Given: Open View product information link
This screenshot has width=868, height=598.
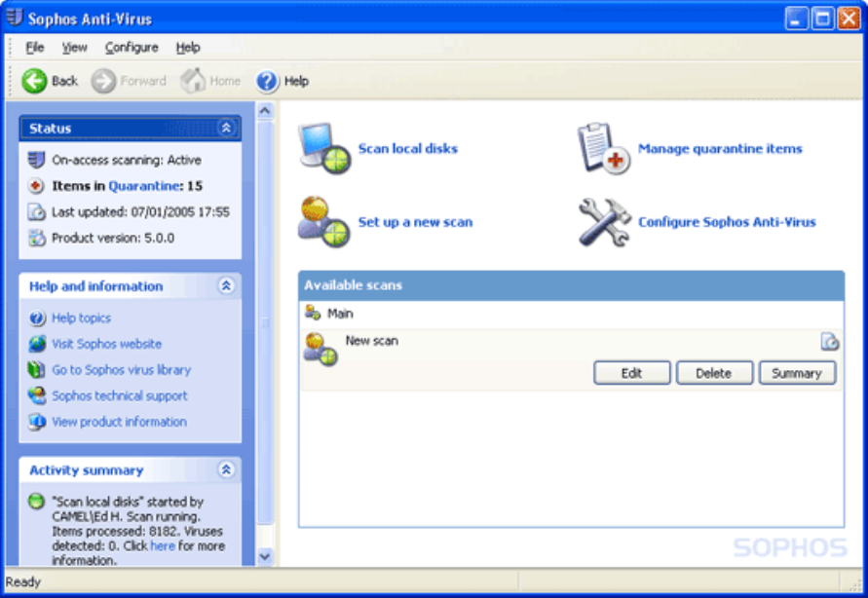Looking at the screenshot, I should [x=119, y=422].
